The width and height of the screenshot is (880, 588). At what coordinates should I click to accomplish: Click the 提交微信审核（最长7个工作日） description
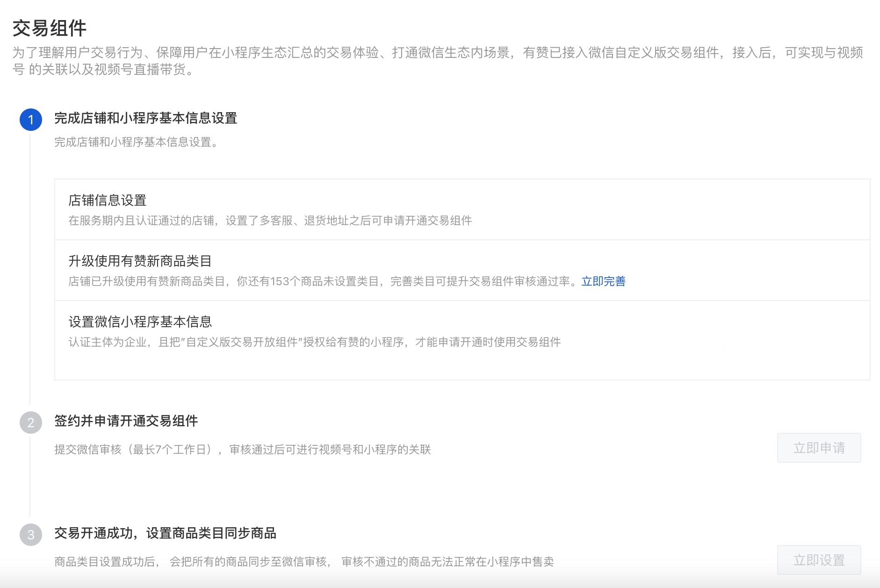tap(243, 450)
